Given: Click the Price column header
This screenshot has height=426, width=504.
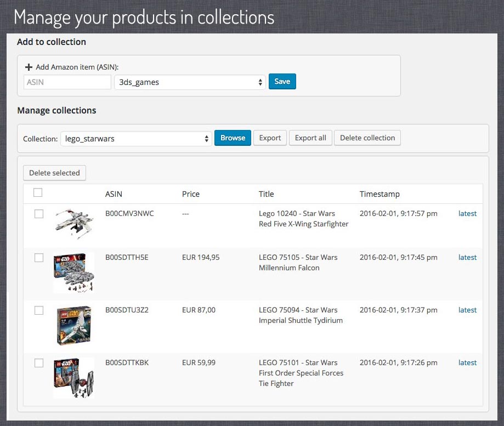Looking at the screenshot, I should point(191,194).
